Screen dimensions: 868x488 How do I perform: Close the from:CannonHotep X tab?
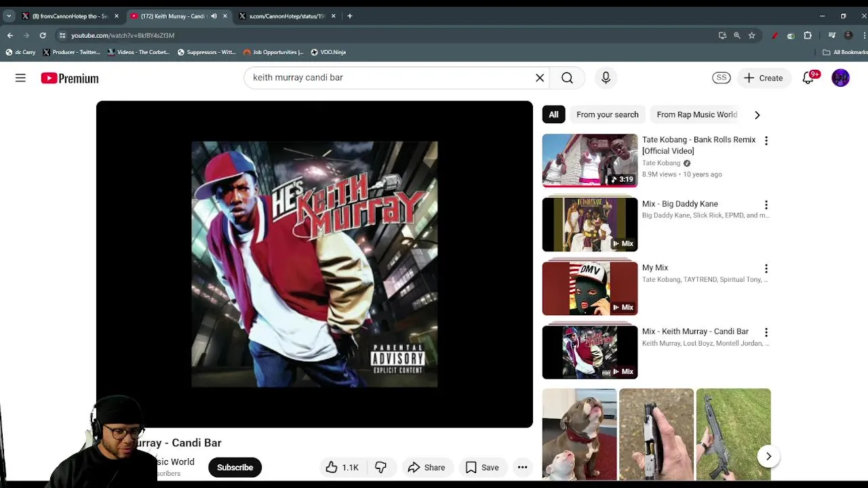(x=117, y=16)
